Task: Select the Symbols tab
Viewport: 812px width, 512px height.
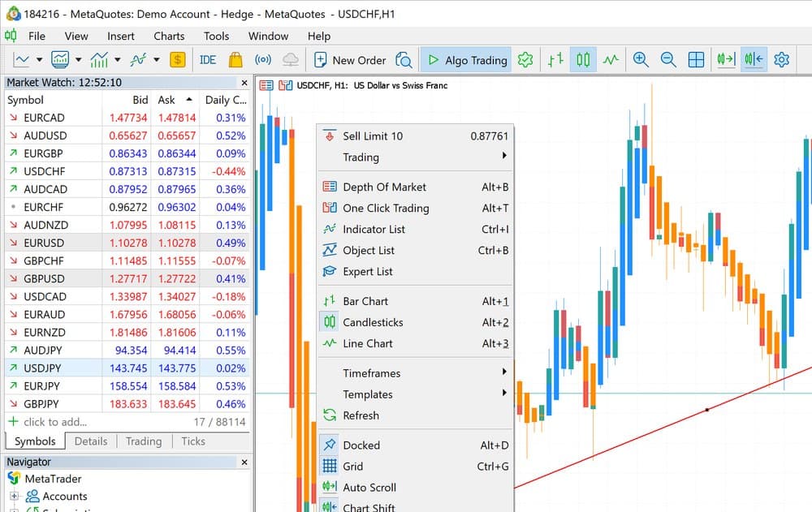Action: [x=35, y=441]
